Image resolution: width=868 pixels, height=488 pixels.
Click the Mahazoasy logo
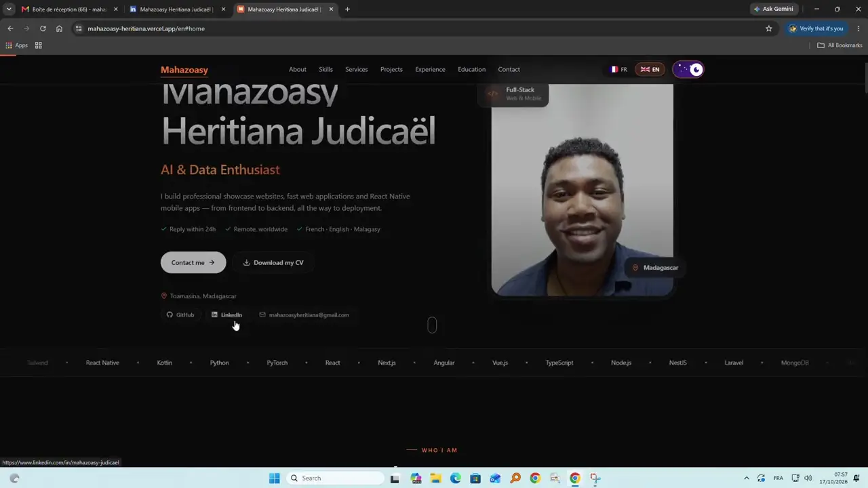point(184,70)
